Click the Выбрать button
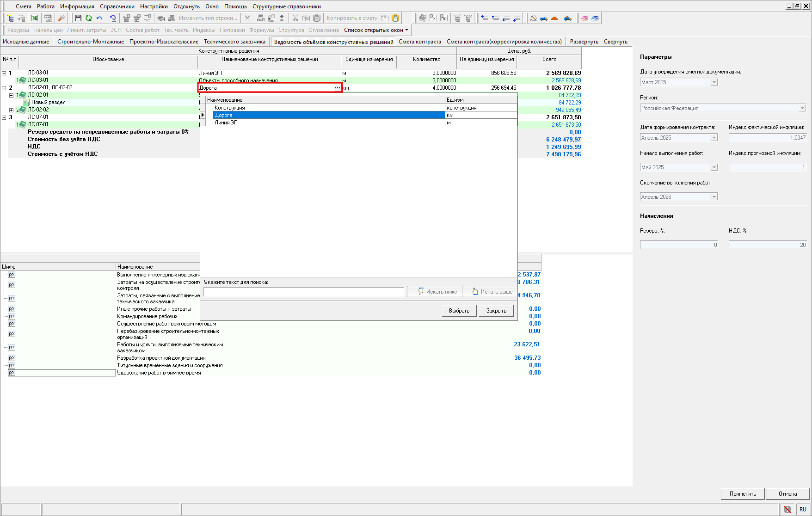Viewport: 812px width, 516px height. (459, 311)
